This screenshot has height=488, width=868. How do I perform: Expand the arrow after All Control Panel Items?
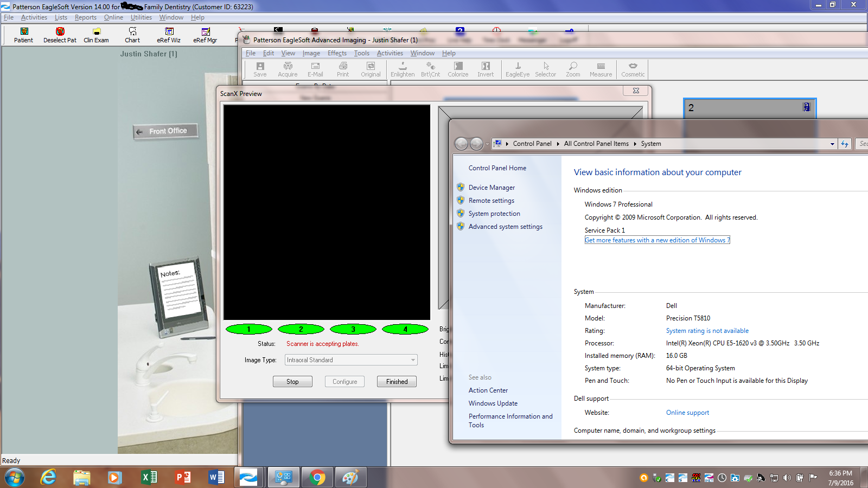[635, 144]
